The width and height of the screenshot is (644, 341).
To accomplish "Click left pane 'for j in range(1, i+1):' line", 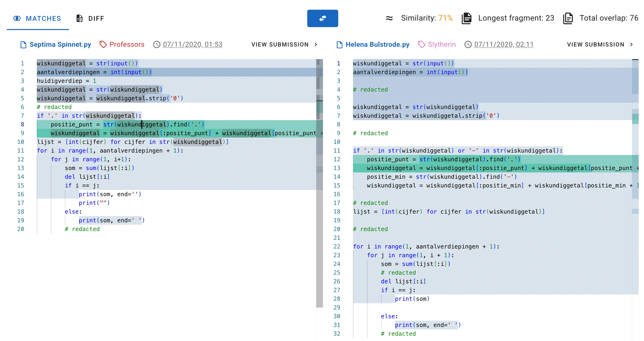I will (91, 159).
